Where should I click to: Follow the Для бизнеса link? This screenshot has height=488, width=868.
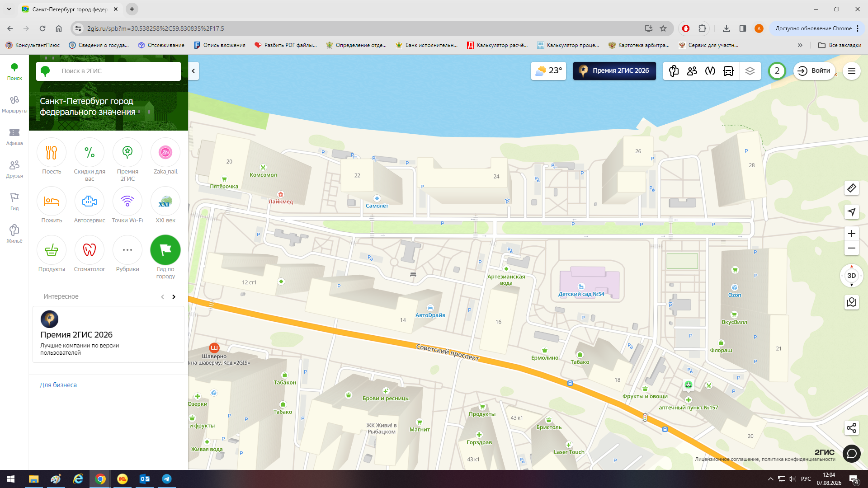(x=58, y=385)
